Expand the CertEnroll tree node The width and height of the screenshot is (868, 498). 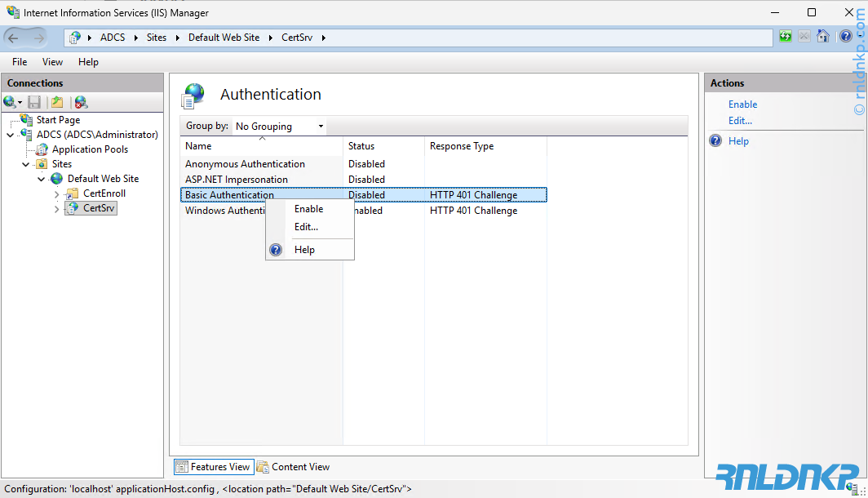pos(57,194)
